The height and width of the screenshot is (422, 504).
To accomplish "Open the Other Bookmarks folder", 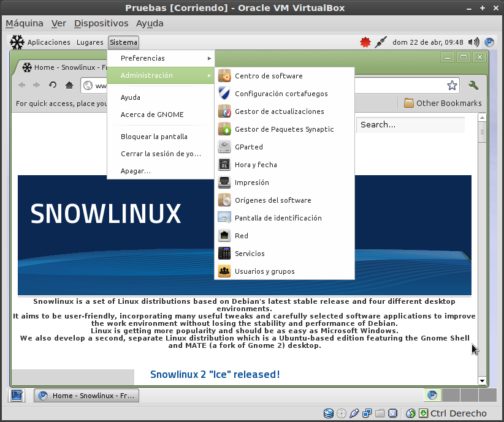I will [443, 103].
